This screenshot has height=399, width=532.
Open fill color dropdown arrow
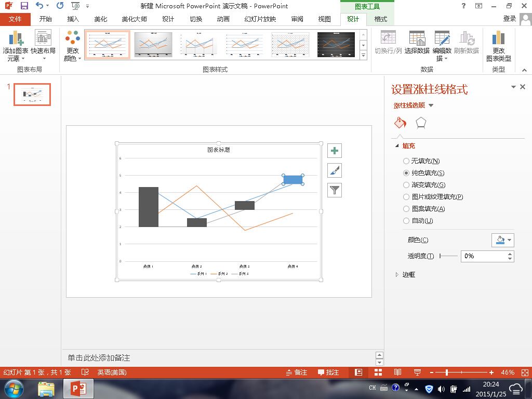click(x=510, y=240)
